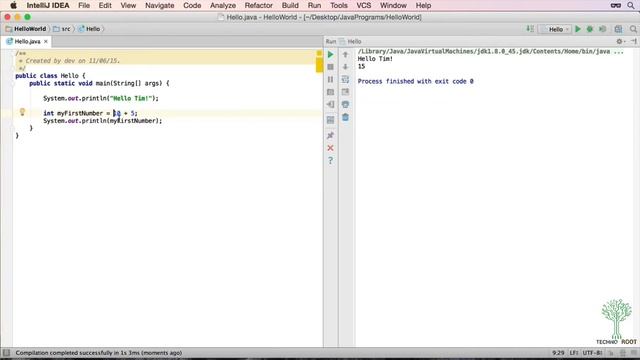The image size is (640, 360).
Task: Open the Hello run configuration dropdown
Action: pos(556,29)
